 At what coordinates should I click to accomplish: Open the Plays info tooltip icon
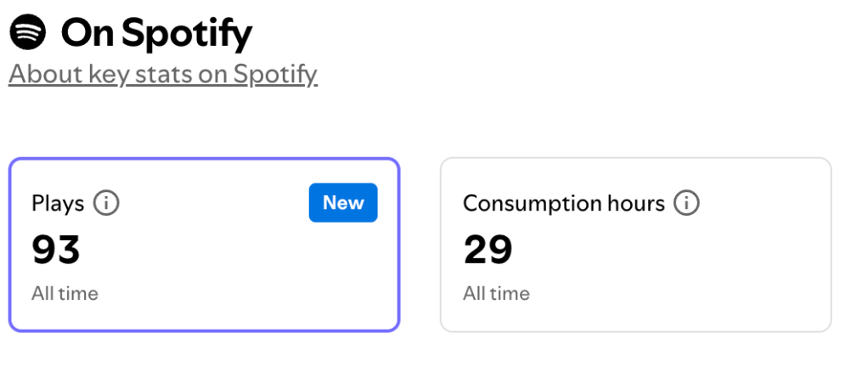click(x=106, y=204)
